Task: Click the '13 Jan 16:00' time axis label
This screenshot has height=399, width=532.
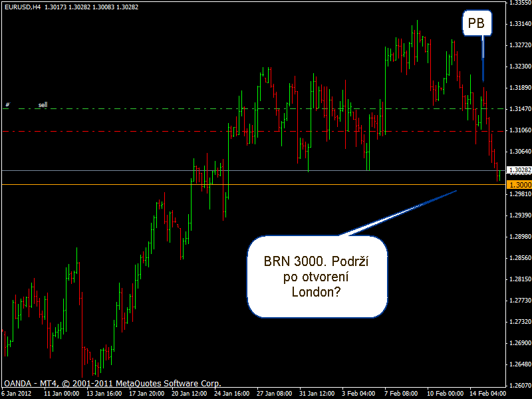Action: pyautogui.click(x=104, y=394)
